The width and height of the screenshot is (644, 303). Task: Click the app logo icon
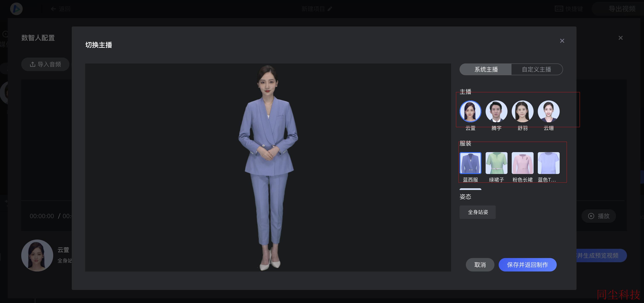[16, 9]
